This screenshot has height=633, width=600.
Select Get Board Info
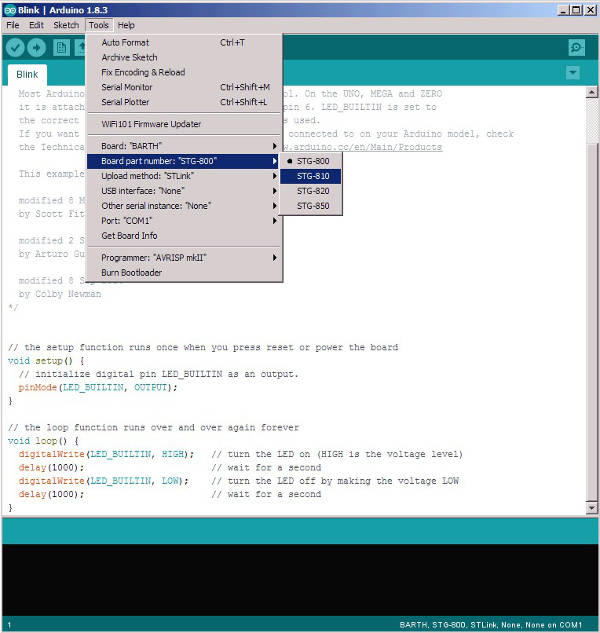(x=129, y=235)
